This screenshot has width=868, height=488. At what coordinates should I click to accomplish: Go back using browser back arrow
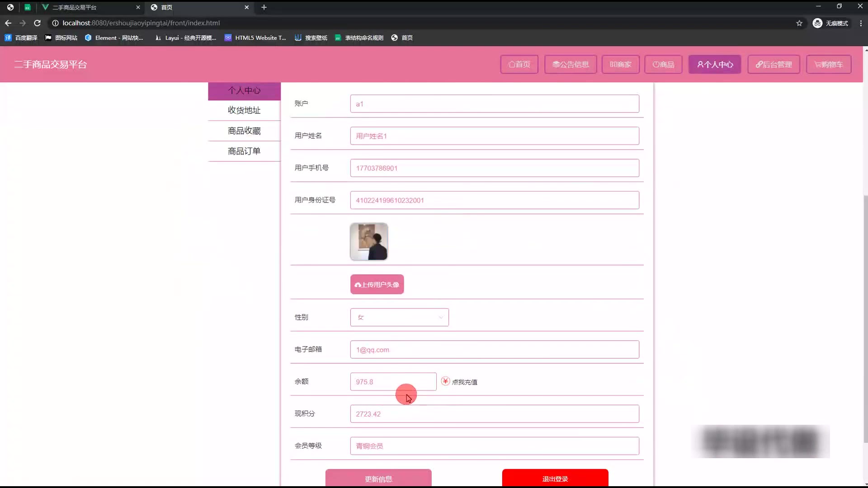tap(8, 23)
